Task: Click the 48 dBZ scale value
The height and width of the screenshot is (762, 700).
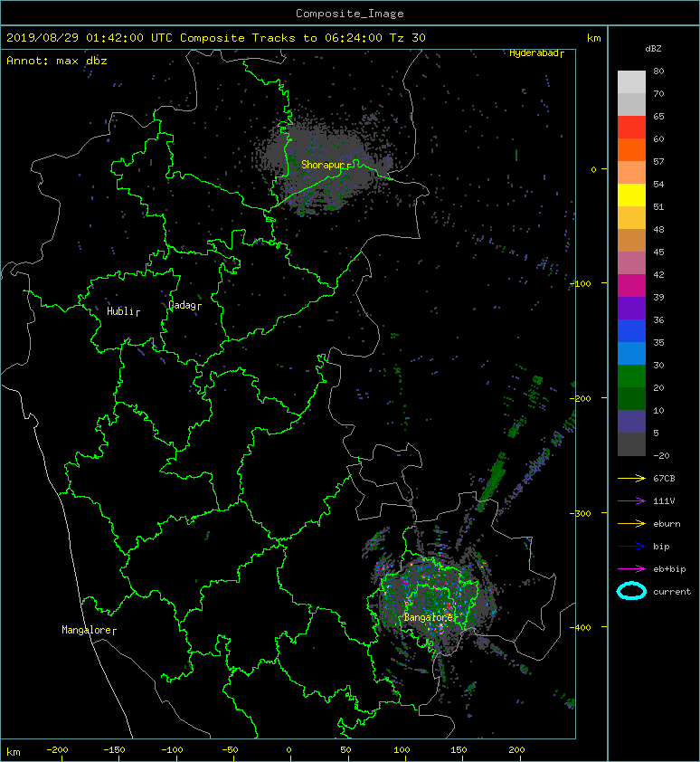Action: click(x=658, y=229)
